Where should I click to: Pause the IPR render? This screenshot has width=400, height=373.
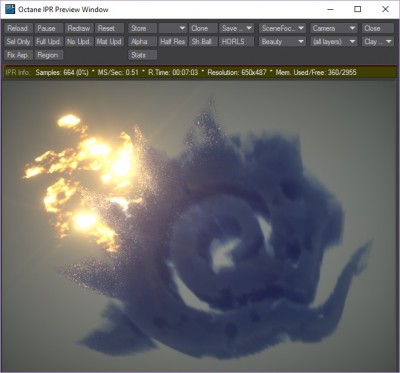[x=46, y=28]
